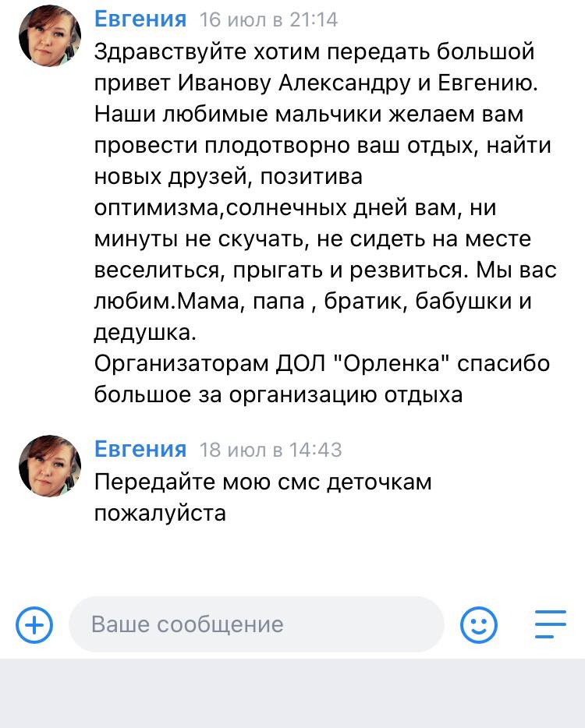Open the emoji smiley picker
Image resolution: width=585 pixels, height=728 pixels.
479,624
